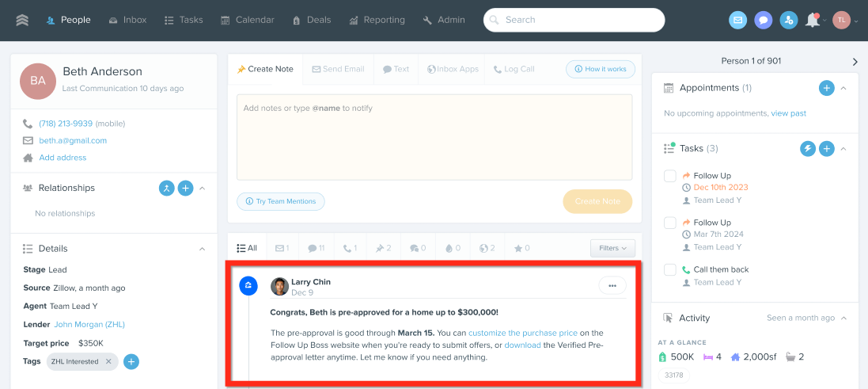This screenshot has width=868, height=389.
Task: Click the Search field
Action: (x=574, y=20)
